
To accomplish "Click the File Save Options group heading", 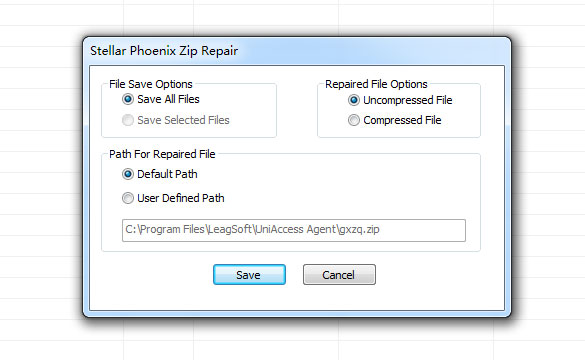I will (151, 84).
